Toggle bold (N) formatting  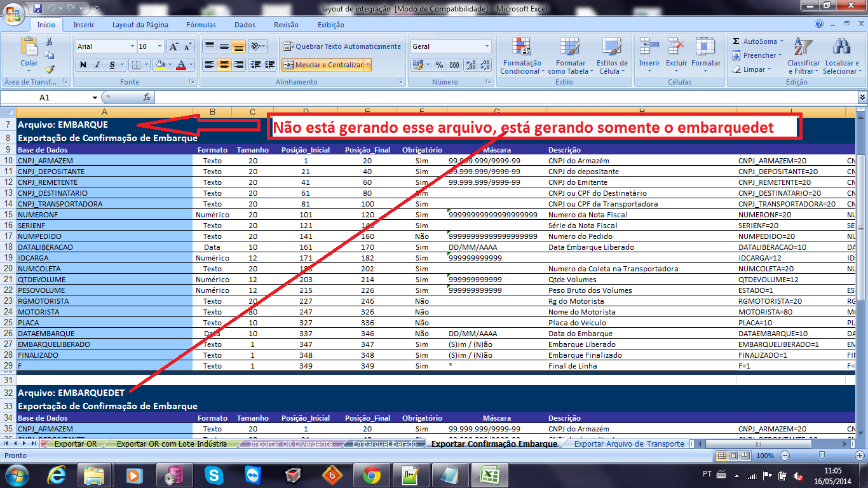pos(83,65)
